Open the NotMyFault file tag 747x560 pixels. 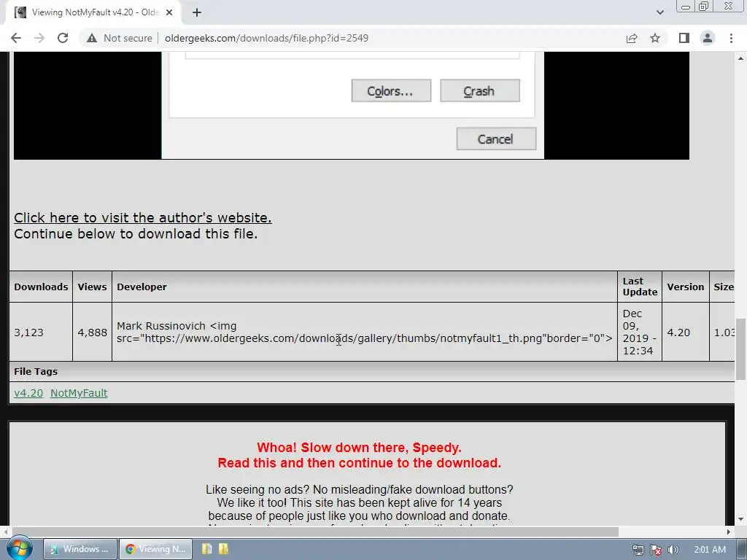click(79, 393)
